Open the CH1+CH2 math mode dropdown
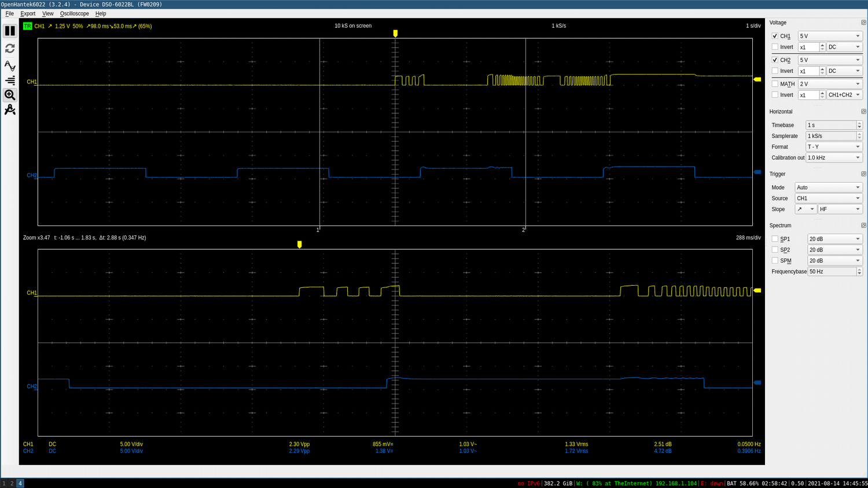Screen dimensions: 868x488 tap(844, 95)
